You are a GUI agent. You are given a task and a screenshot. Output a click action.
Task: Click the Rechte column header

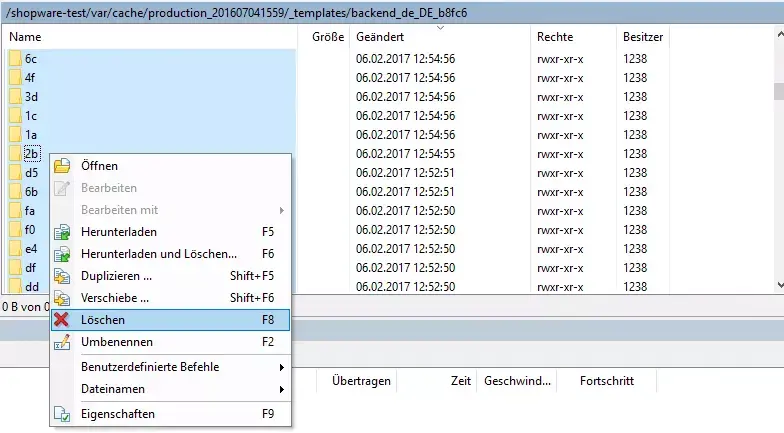pyautogui.click(x=555, y=36)
